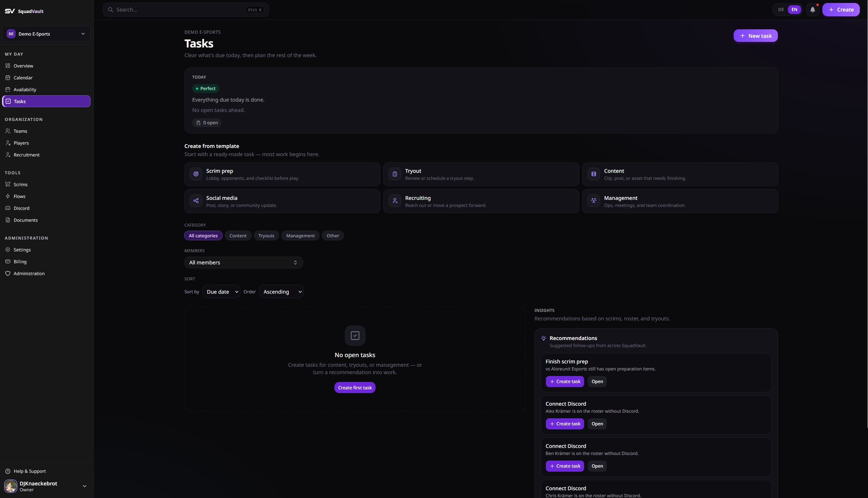Click the Recommendations lightbulb icon
This screenshot has height=498, width=868.
pos(544,338)
